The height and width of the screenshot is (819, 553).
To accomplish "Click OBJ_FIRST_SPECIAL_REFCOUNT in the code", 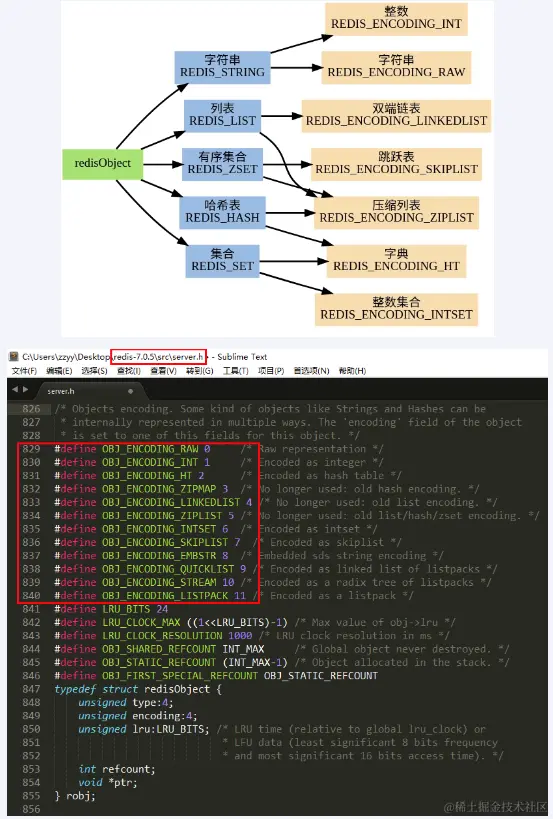I will 180,675.
